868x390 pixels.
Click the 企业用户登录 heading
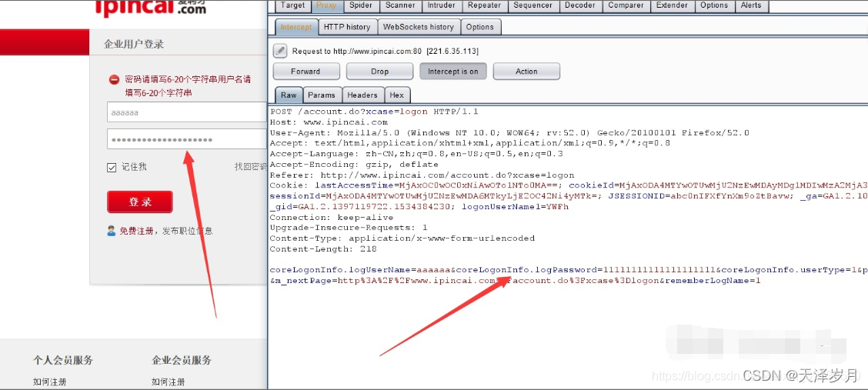(x=134, y=45)
